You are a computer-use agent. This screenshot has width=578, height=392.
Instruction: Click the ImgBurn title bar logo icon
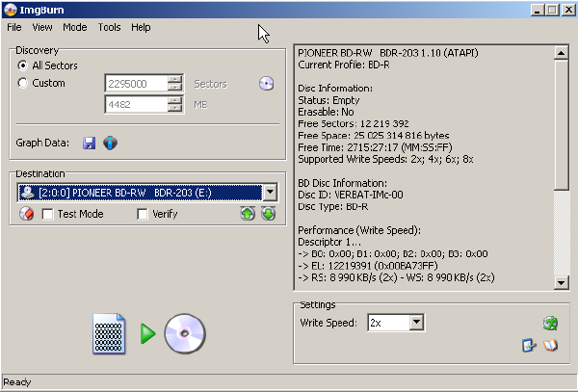coord(10,10)
